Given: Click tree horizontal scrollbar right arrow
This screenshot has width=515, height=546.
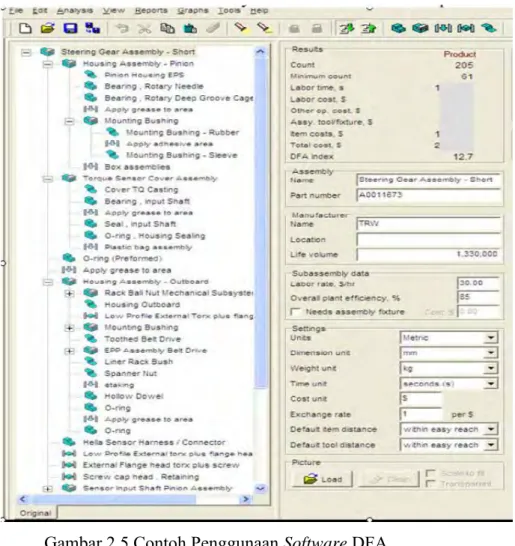Looking at the screenshot, I should (245, 499).
